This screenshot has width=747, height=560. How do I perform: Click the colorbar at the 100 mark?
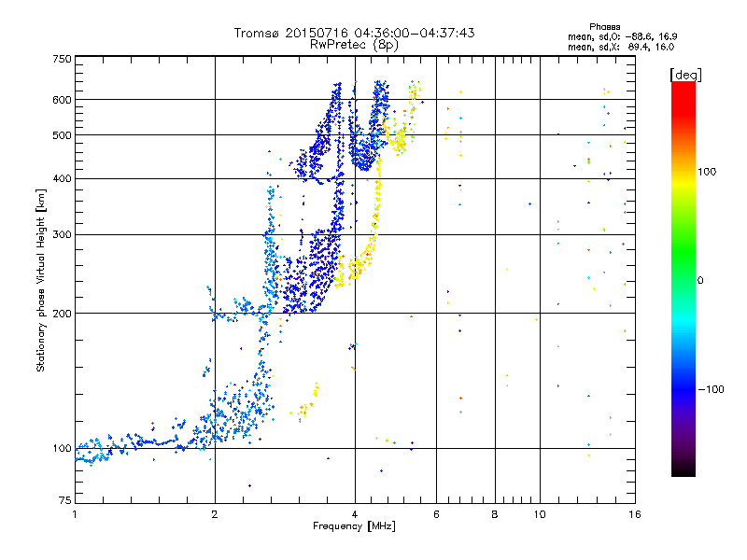coord(684,172)
